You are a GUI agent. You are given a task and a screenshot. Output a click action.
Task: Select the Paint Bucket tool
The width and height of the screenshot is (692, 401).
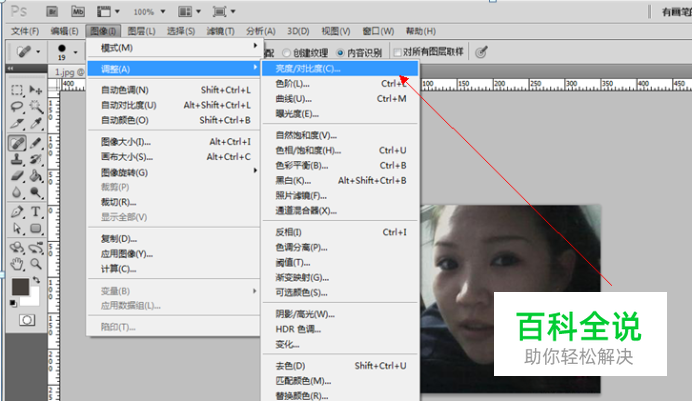coord(36,176)
